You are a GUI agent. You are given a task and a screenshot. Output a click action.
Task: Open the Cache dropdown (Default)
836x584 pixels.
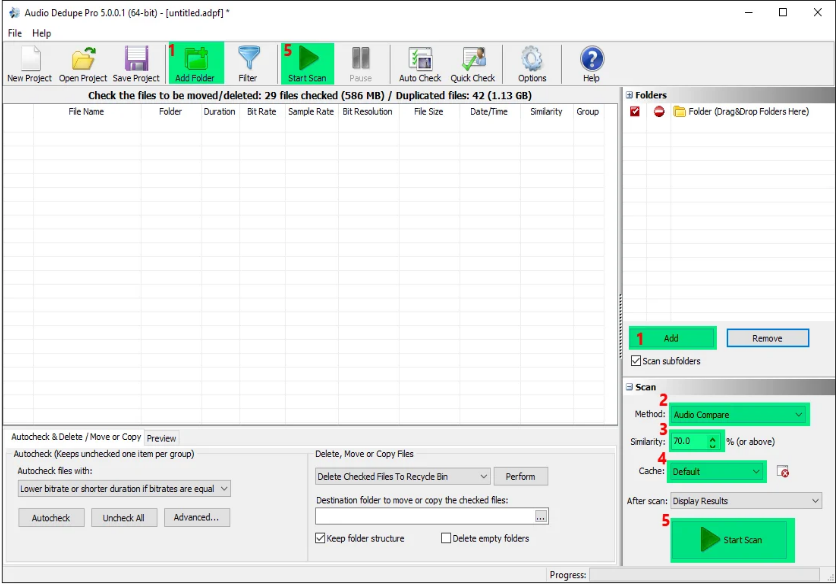coord(716,471)
